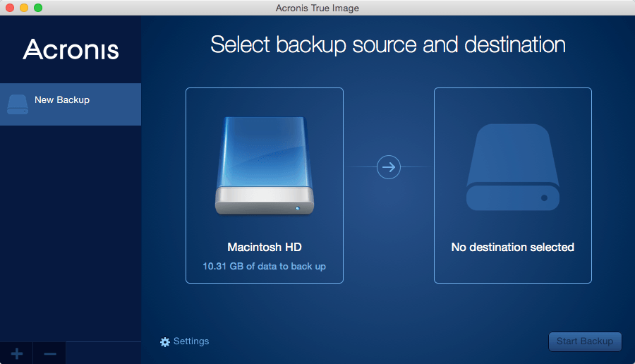Screen dimensions: 635x364
Task: Click the circled arrow between source and destination
Action: tap(389, 166)
